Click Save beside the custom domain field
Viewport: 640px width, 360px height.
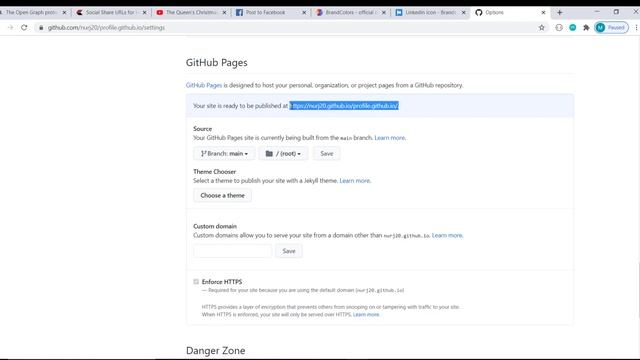pos(289,251)
